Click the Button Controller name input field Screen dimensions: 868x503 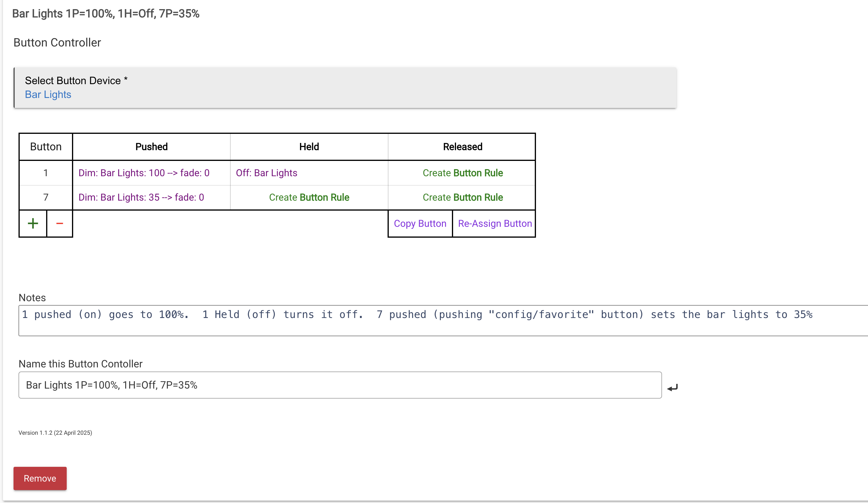click(x=340, y=385)
